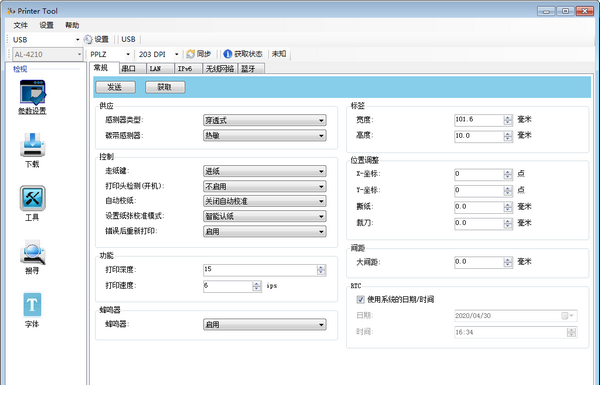
Task: Click the 高度 field showing 10.0
Action: 479,136
